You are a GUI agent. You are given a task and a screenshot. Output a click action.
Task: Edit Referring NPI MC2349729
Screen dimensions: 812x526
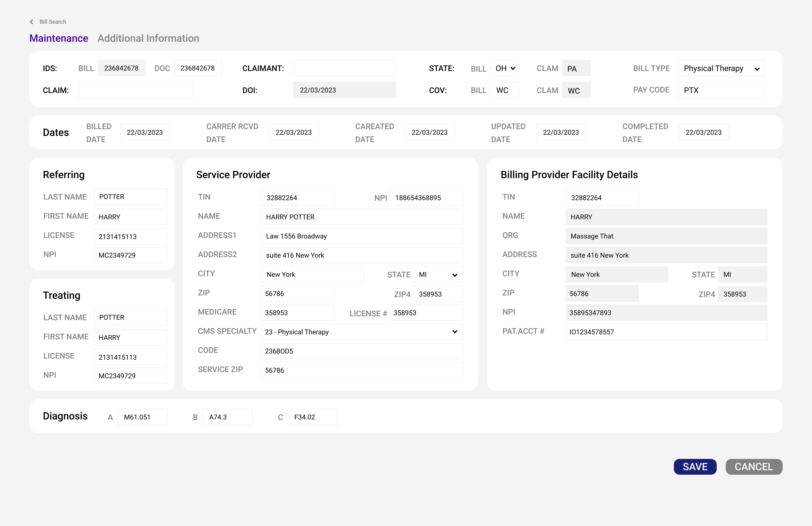click(130, 255)
